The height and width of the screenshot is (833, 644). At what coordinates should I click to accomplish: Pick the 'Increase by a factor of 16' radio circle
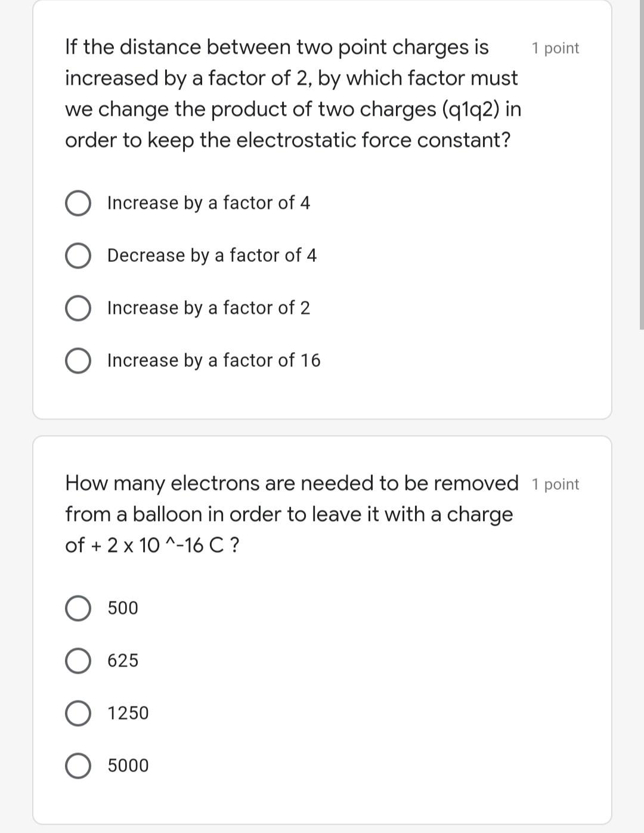pos(78,361)
